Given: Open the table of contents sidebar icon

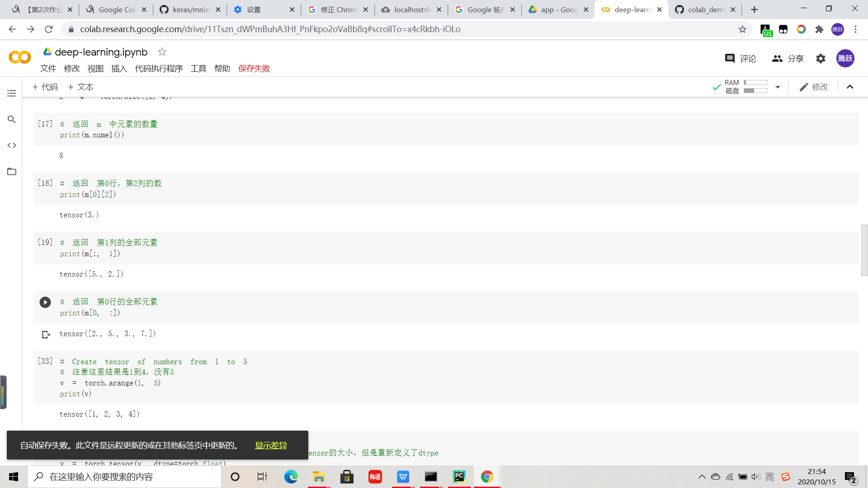Looking at the screenshot, I should [12, 93].
